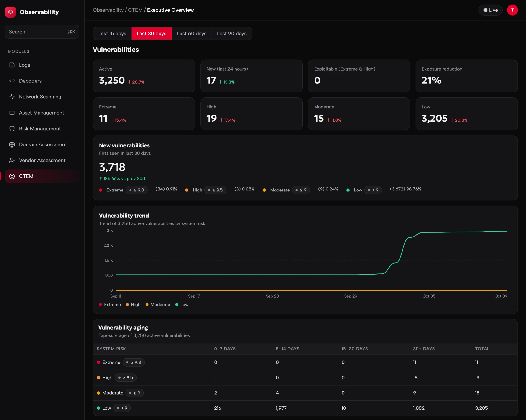Screen dimensions: 526x420
Task: Open Network Scanning pulse icon
Action: (x=12, y=97)
